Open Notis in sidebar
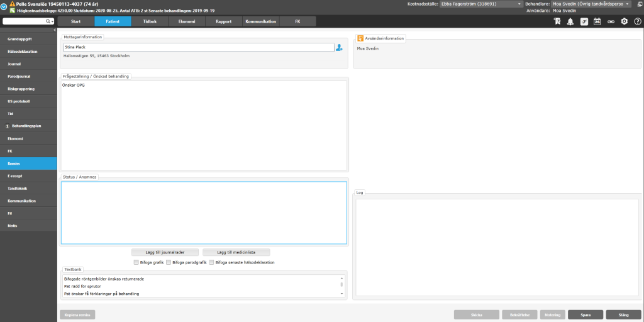 click(28, 226)
